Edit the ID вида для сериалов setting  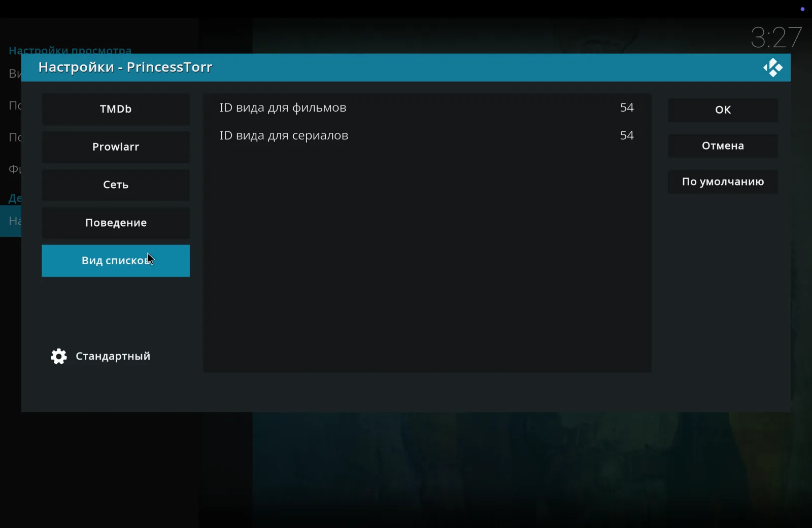427,135
